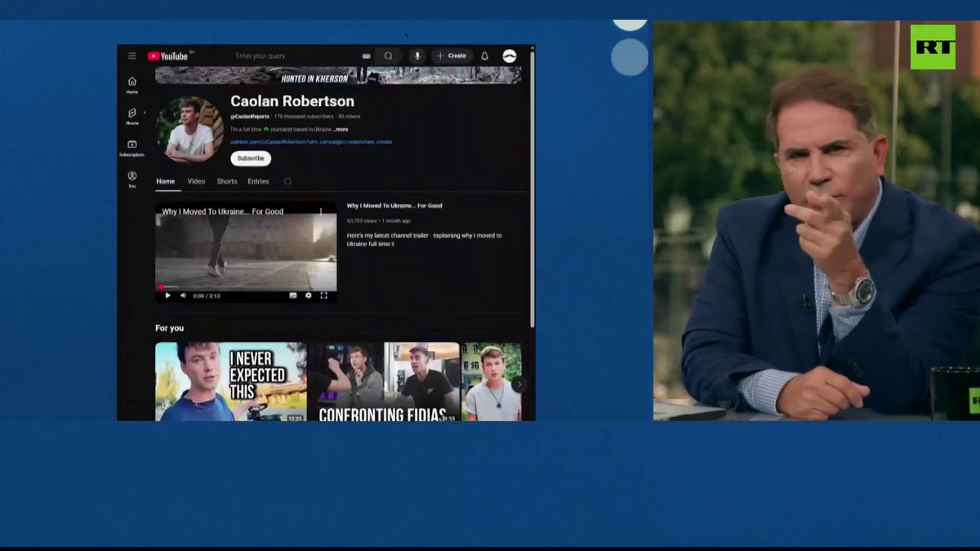Switch to the Shorts channel tab
The width and height of the screenshot is (980, 551).
[x=227, y=181]
